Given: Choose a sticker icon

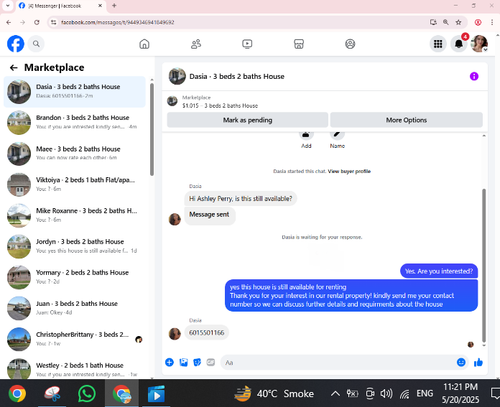Looking at the screenshot, I should [197, 362].
